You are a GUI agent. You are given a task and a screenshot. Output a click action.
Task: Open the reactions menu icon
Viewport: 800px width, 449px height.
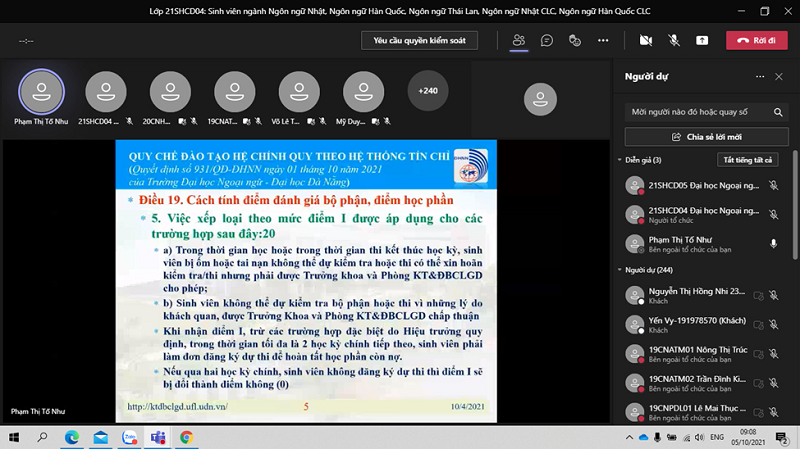(575, 40)
